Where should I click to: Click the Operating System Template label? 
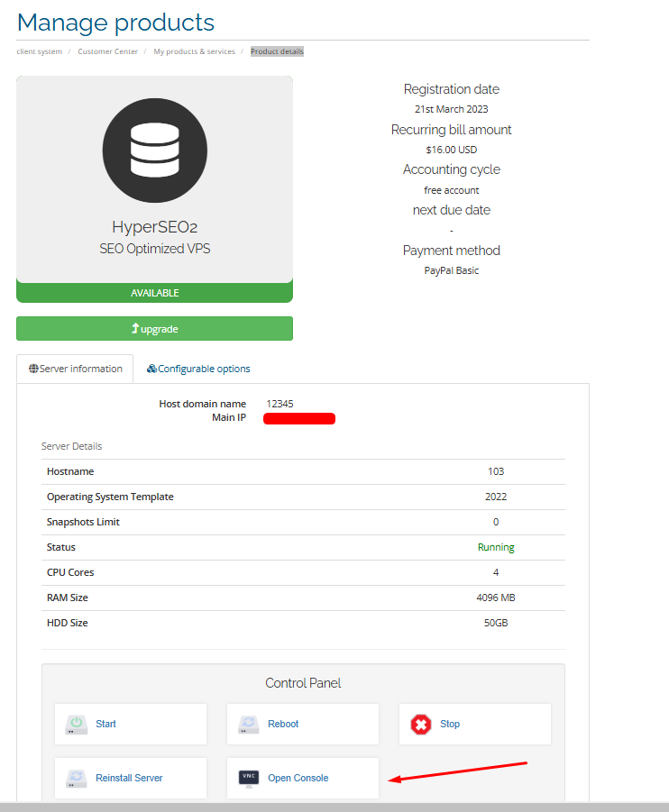pos(110,497)
